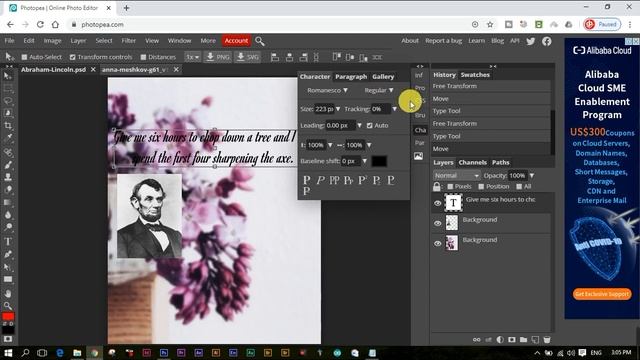Toggle the lock Position checkbox
The image size is (640, 360).
[x=481, y=187]
